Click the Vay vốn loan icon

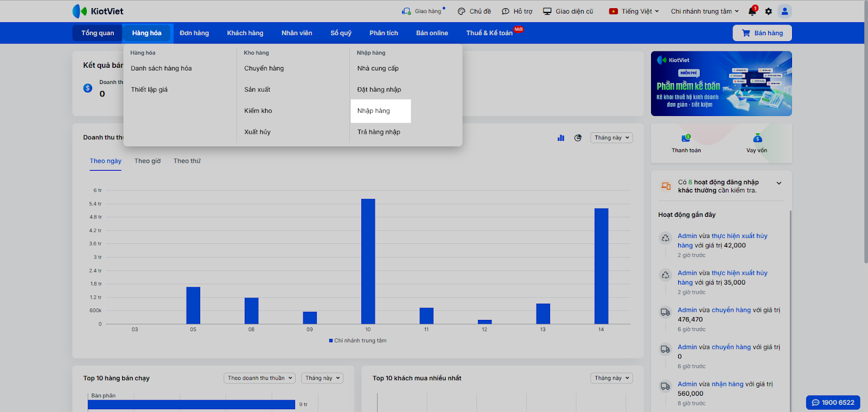pyautogui.click(x=757, y=138)
